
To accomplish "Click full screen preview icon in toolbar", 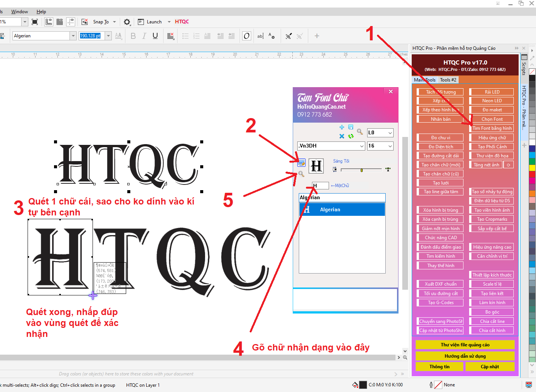I will click(x=35, y=22).
